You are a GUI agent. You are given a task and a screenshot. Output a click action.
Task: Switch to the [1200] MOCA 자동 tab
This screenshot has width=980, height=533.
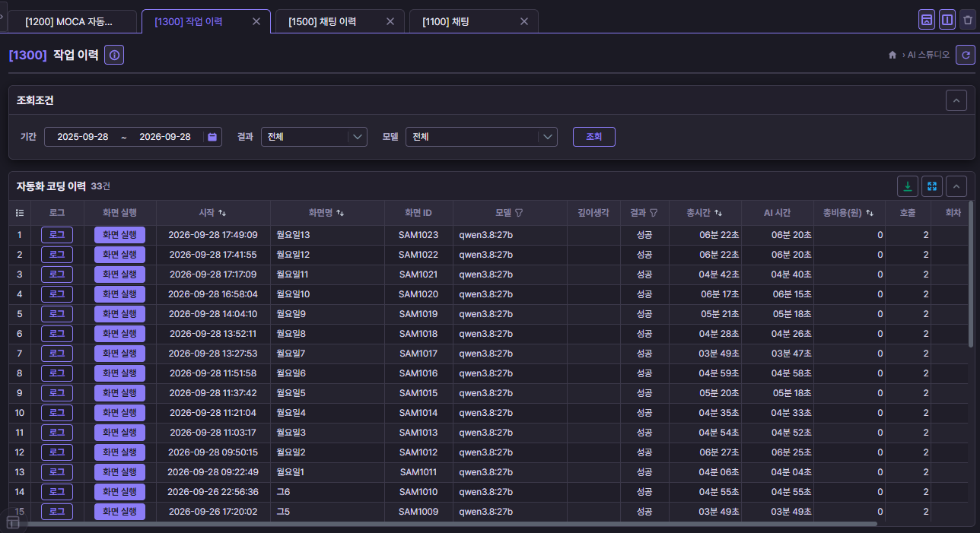[x=73, y=21]
